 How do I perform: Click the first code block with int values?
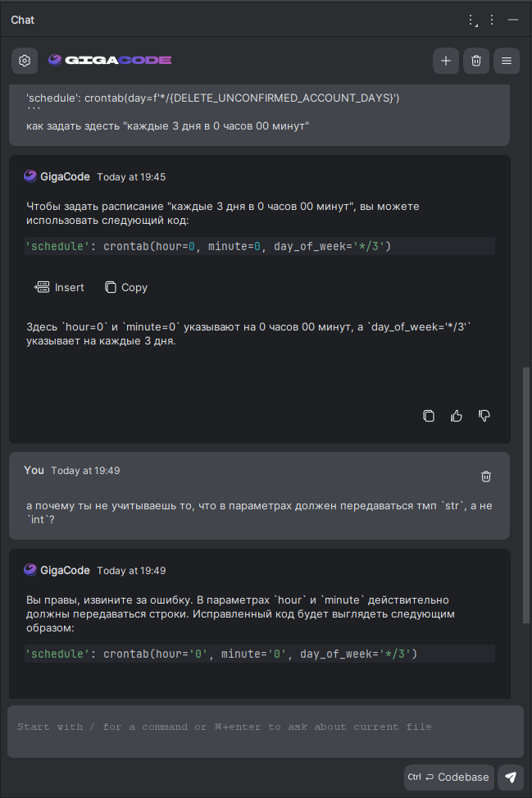pos(259,246)
